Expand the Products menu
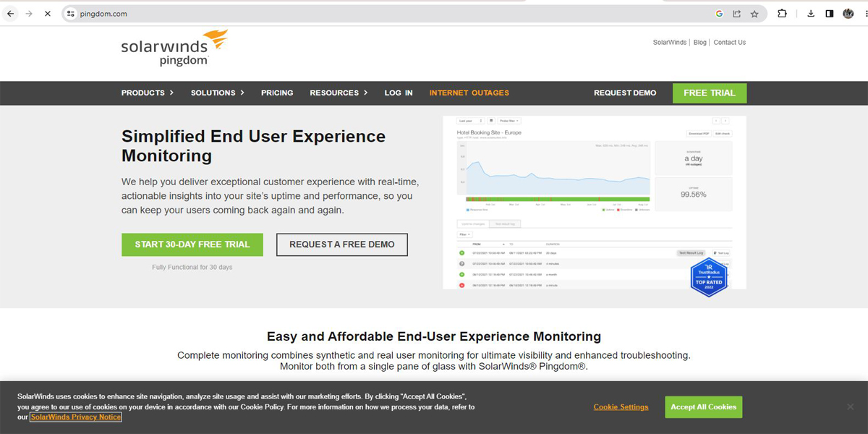 click(148, 93)
